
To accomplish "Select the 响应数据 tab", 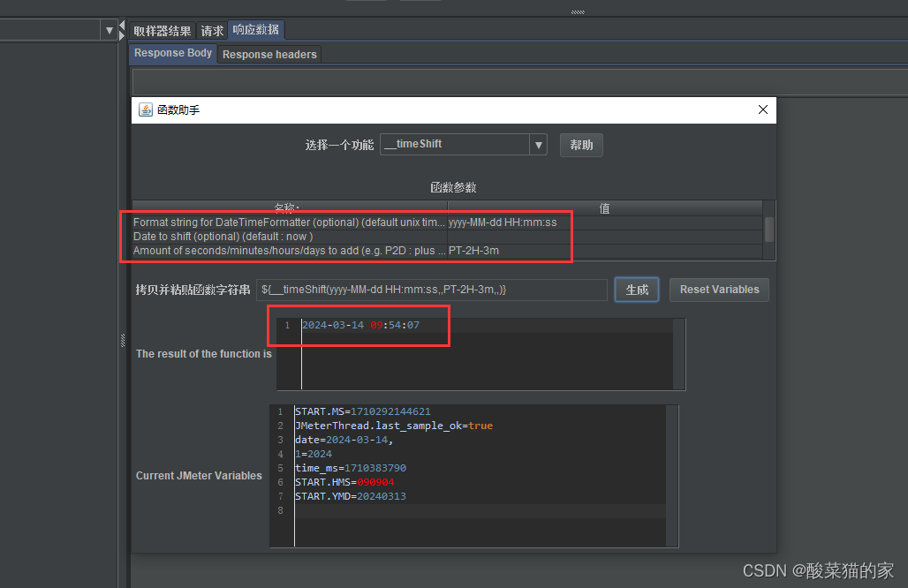I will click(x=256, y=29).
